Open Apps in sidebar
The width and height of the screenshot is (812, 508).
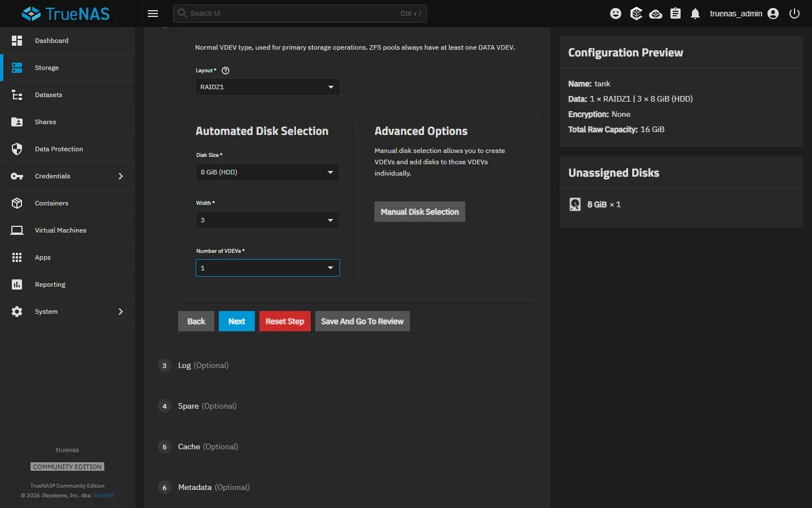pos(68,257)
